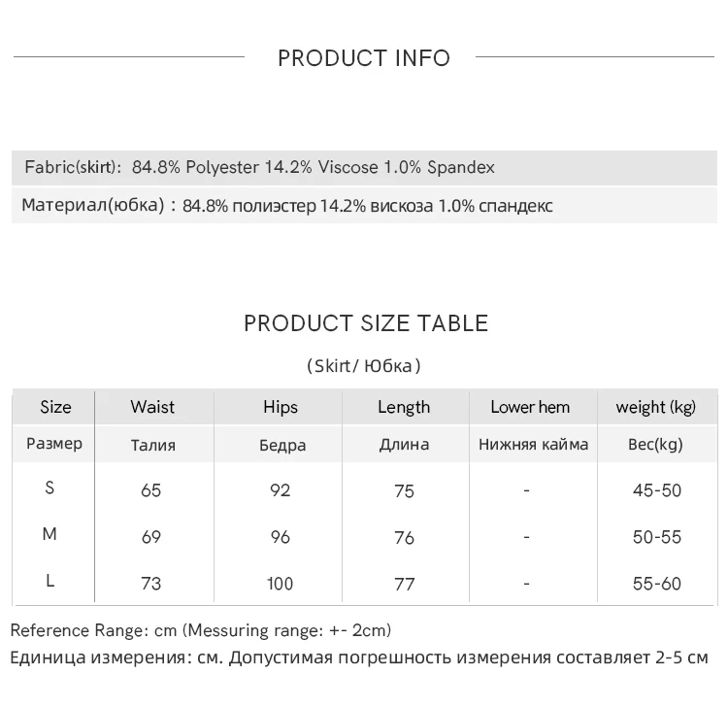
Task: Click the Материал(юбка) composition row
Action: 287,206
